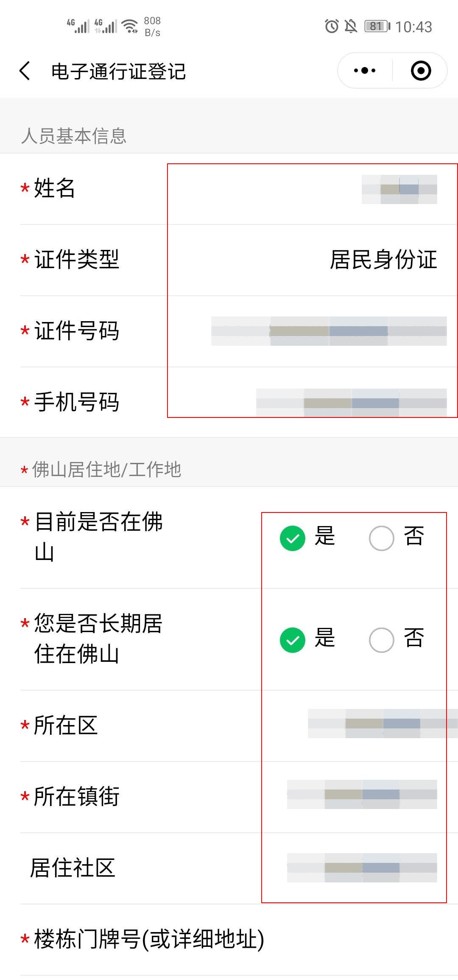Tap the 手机号码 input field
This screenshot has height=980, width=458.
tap(351, 402)
